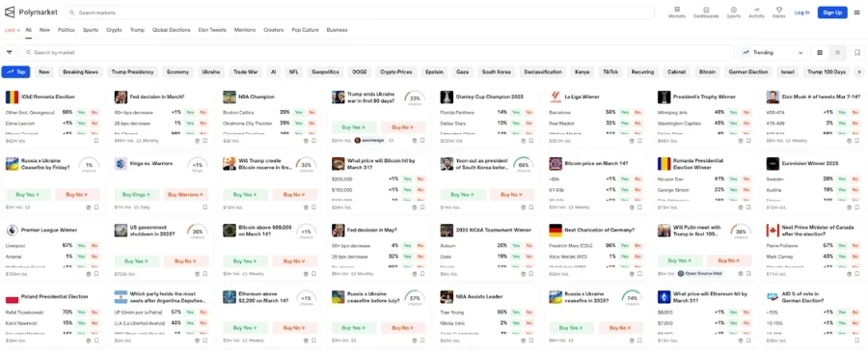The height and width of the screenshot is (357, 868).
Task: Click the gift icon on Stanley Cup Champion card
Action: 523,141
